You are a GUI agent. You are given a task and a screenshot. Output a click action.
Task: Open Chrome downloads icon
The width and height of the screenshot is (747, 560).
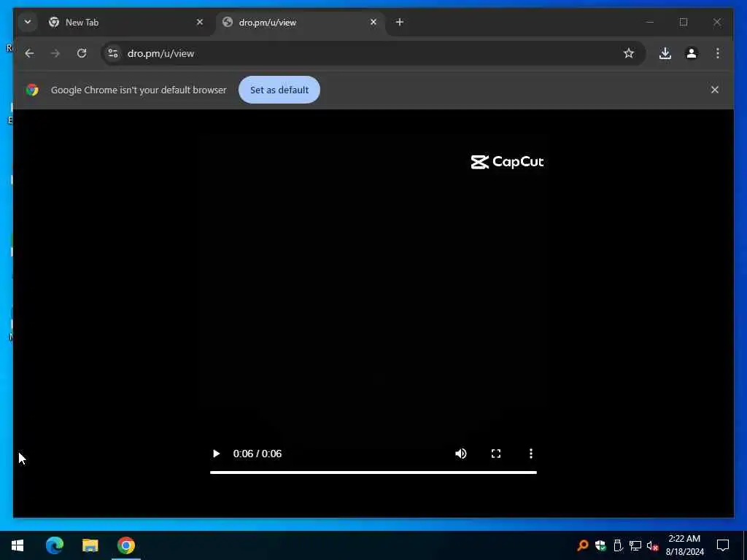(665, 53)
